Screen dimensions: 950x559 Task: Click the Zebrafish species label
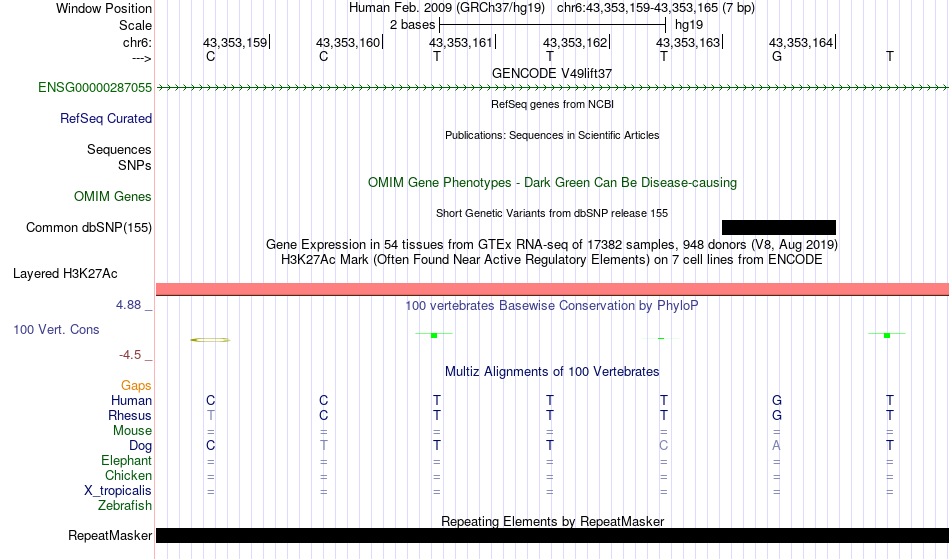tap(125, 505)
